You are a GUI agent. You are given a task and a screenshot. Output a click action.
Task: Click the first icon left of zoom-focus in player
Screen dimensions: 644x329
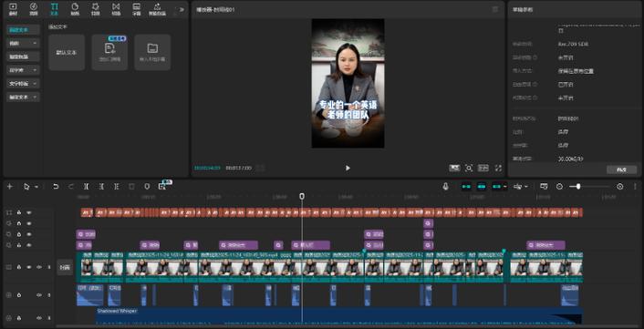pyautogui.click(x=454, y=168)
